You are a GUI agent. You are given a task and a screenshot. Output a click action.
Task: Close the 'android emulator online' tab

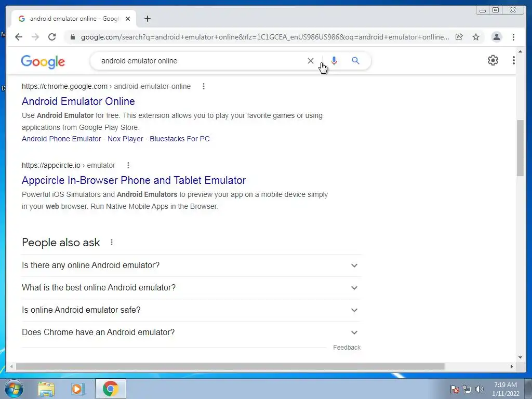[128, 19]
